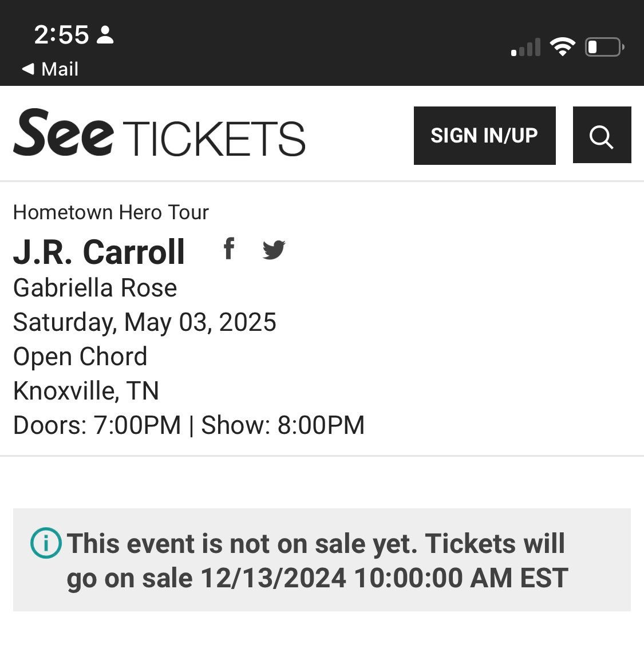Viewport: 644px width, 660px height.
Task: Open the search magnifier in the header
Action: click(602, 135)
